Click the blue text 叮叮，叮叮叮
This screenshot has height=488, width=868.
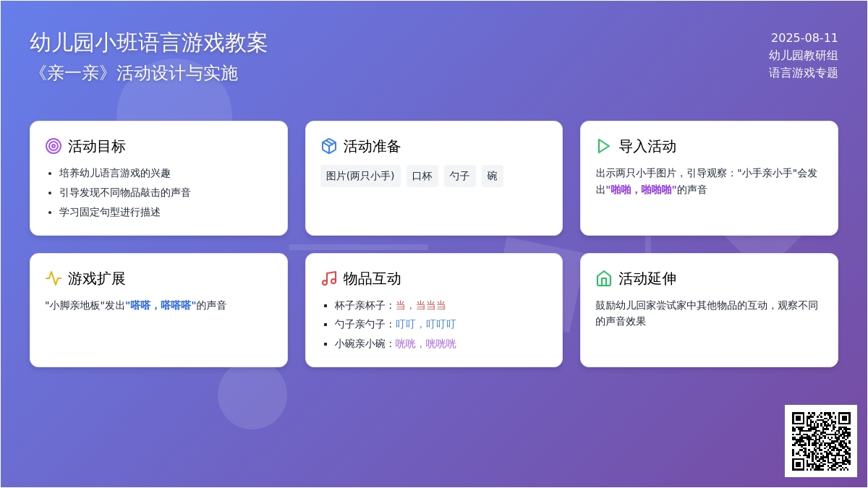[425, 324]
